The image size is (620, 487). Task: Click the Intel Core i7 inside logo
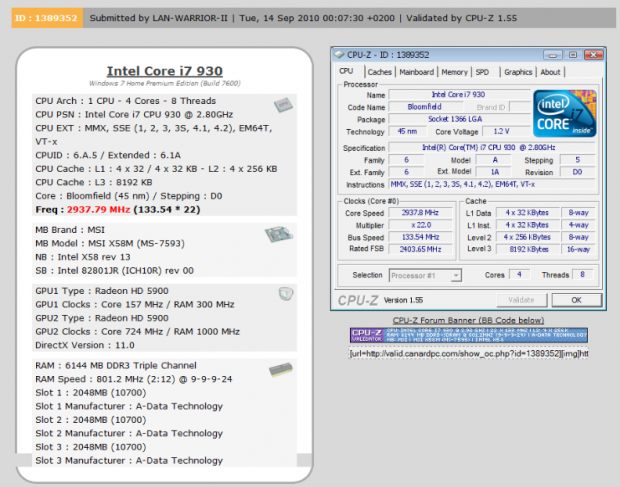565,113
